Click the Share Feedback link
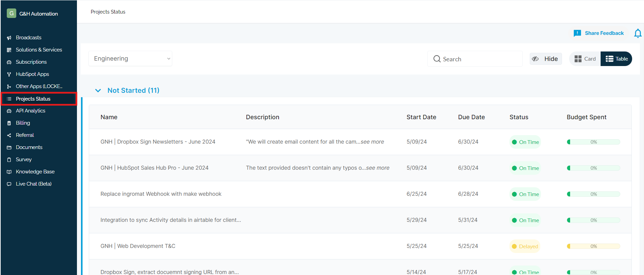644x275 pixels. point(604,33)
